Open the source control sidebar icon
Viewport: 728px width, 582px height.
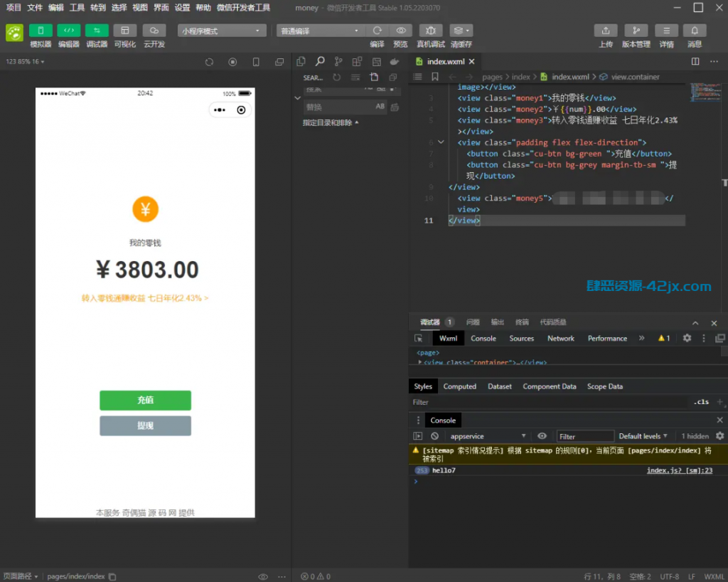point(338,62)
